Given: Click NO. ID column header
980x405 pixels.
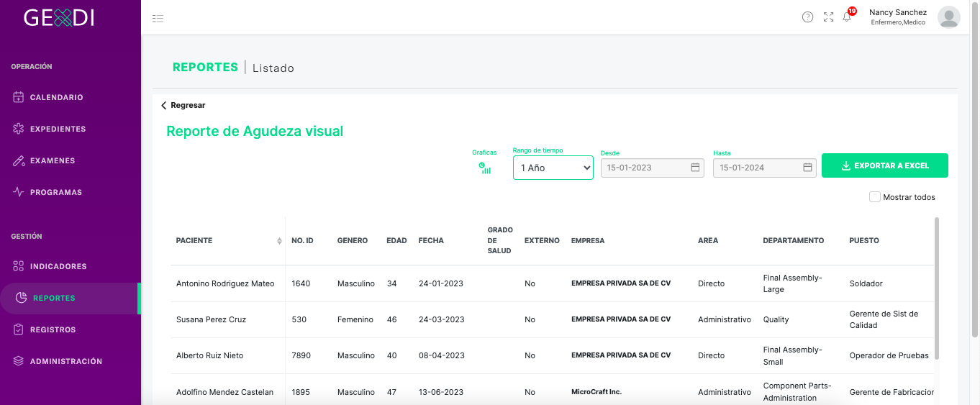Looking at the screenshot, I should [x=302, y=241].
